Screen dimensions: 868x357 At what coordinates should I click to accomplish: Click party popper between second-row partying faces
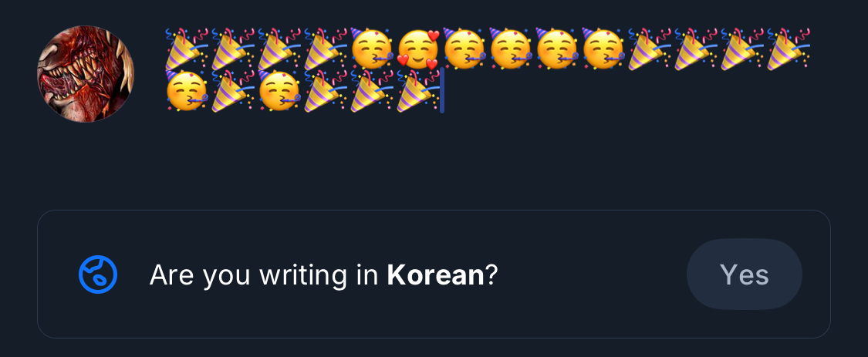click(x=233, y=90)
